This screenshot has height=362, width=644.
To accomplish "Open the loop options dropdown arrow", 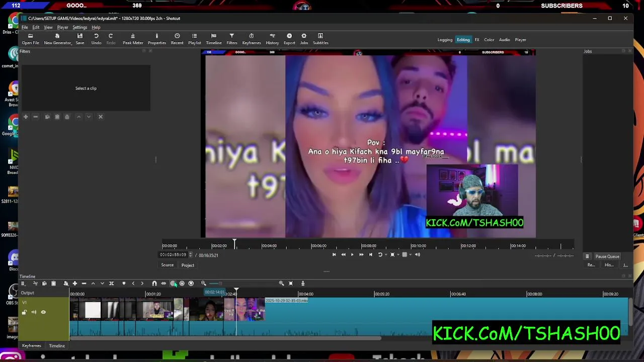I will click(386, 254).
